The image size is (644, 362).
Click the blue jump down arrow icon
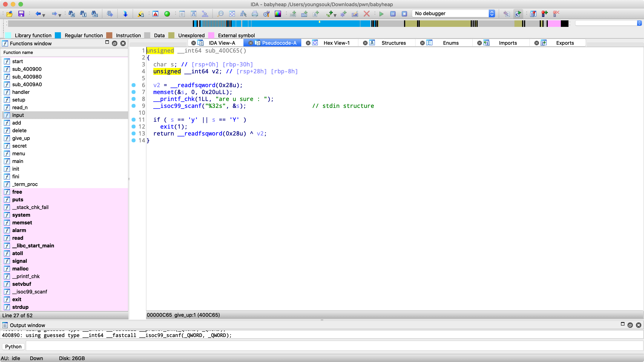[125, 14]
